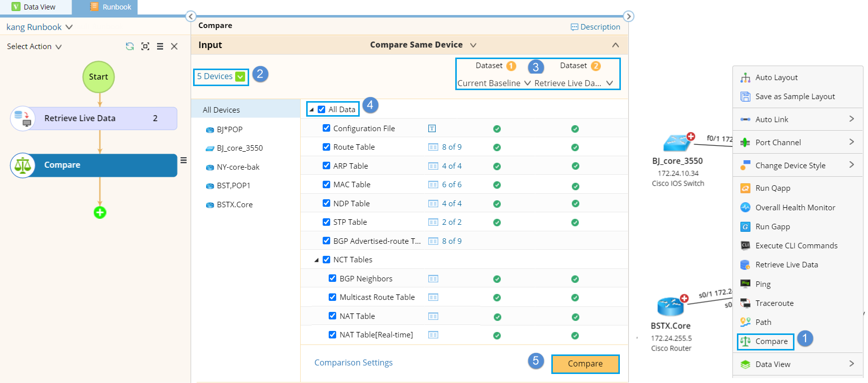The width and height of the screenshot is (868, 383).
Task: Open the Route Table data icon
Action: 433,147
